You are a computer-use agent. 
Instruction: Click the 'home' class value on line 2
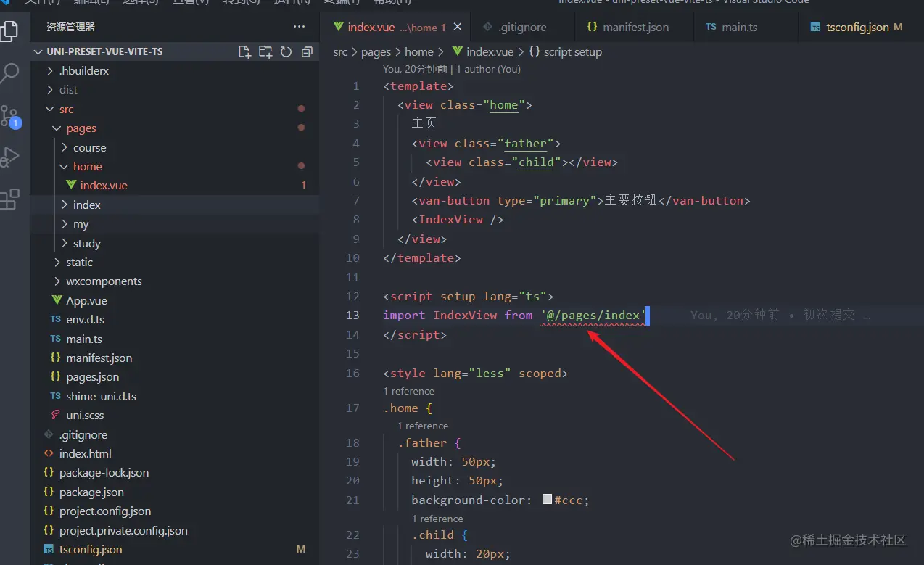(x=504, y=105)
